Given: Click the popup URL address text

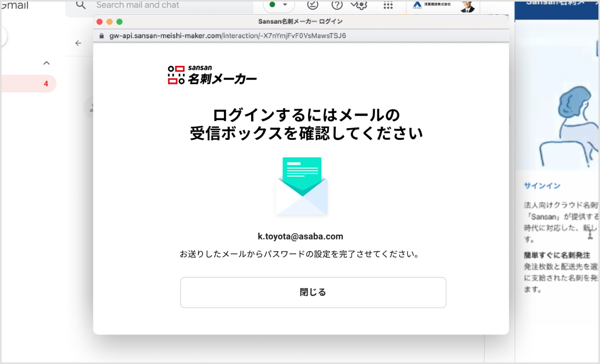Looking at the screenshot, I should [x=227, y=36].
